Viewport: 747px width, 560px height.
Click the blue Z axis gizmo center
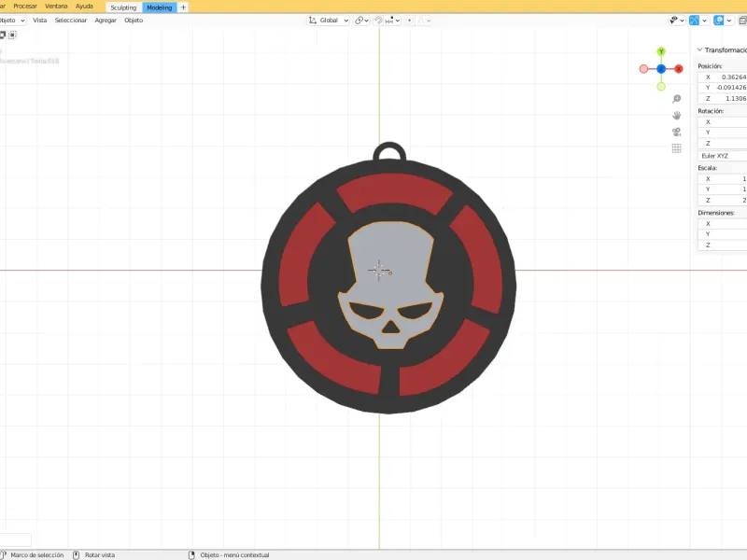661,69
